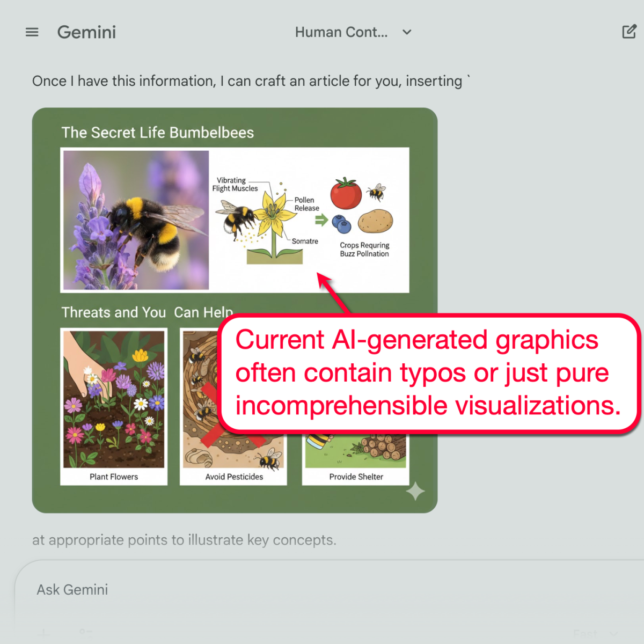Select the Secret Life Bumbelbees title text
The image size is (644, 644).
(x=157, y=132)
